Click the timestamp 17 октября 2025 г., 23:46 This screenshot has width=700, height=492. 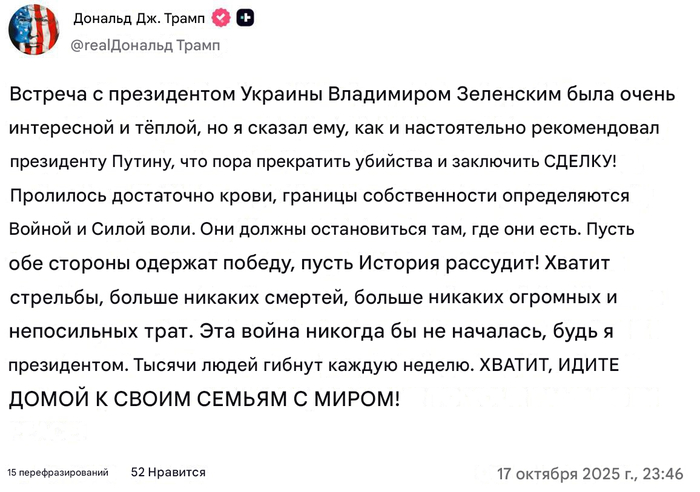pos(591,472)
